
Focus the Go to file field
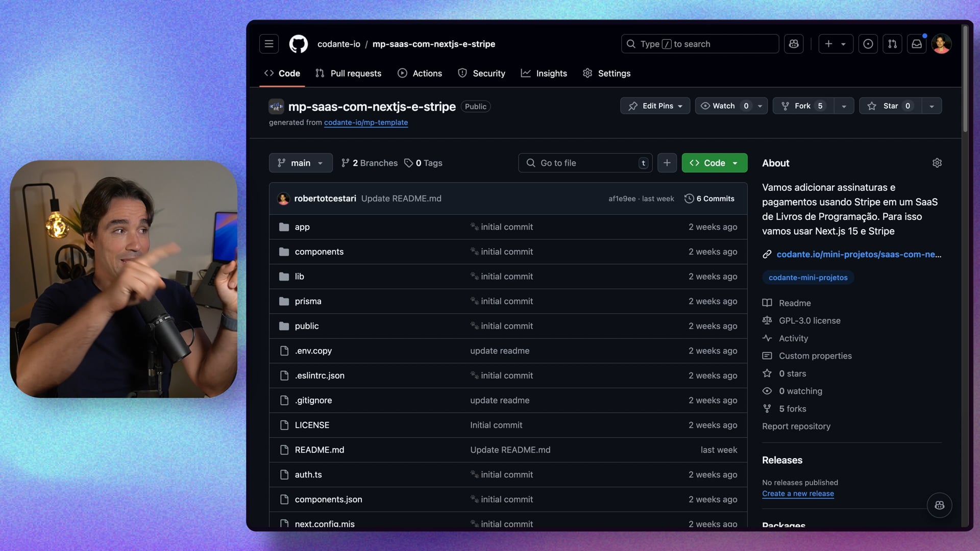point(585,163)
